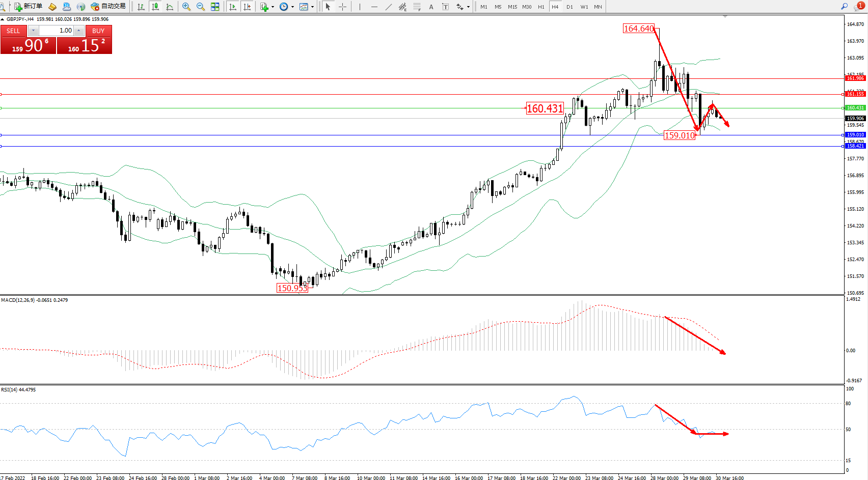Increase lot volume with up arrow

pyautogui.click(x=79, y=31)
